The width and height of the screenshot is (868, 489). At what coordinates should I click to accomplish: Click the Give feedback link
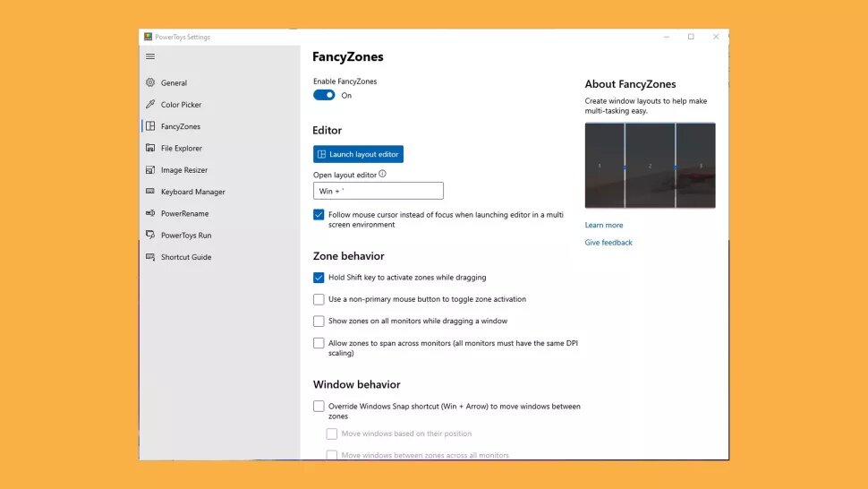pos(608,243)
